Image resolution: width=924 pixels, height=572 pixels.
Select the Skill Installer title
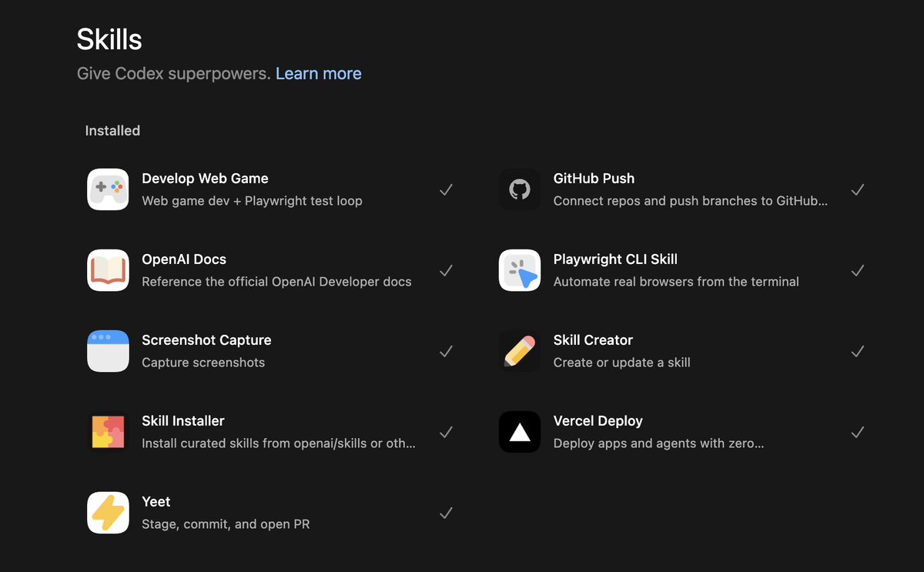(183, 421)
